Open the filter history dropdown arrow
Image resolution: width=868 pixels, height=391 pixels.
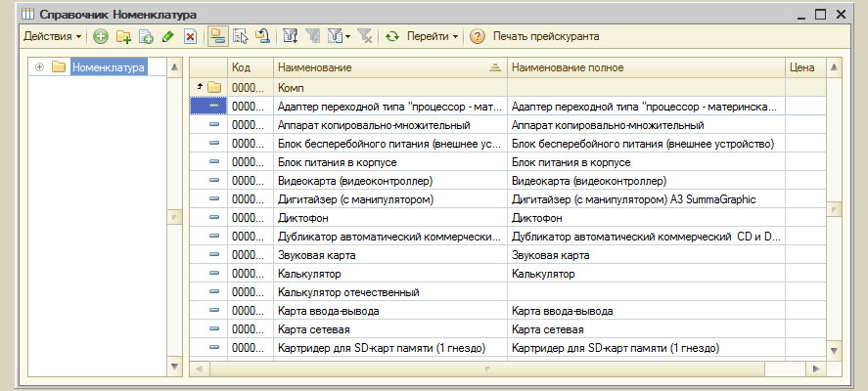click(x=347, y=37)
